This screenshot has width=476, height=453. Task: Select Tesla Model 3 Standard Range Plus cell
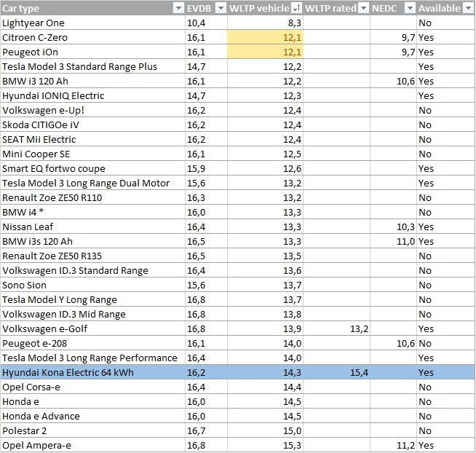click(x=93, y=66)
